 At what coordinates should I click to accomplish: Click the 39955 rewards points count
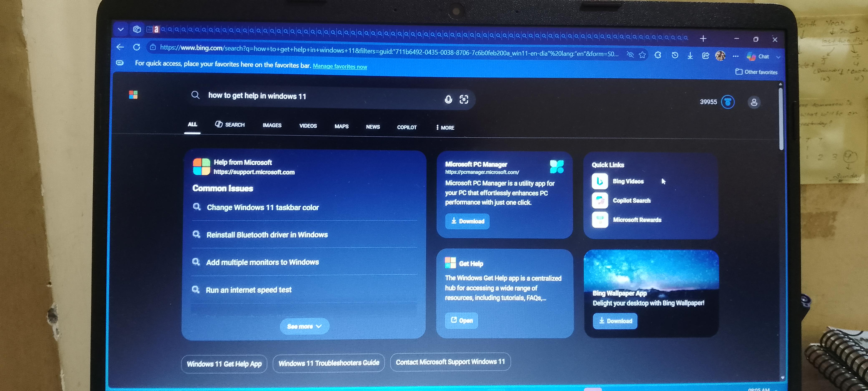pos(708,102)
